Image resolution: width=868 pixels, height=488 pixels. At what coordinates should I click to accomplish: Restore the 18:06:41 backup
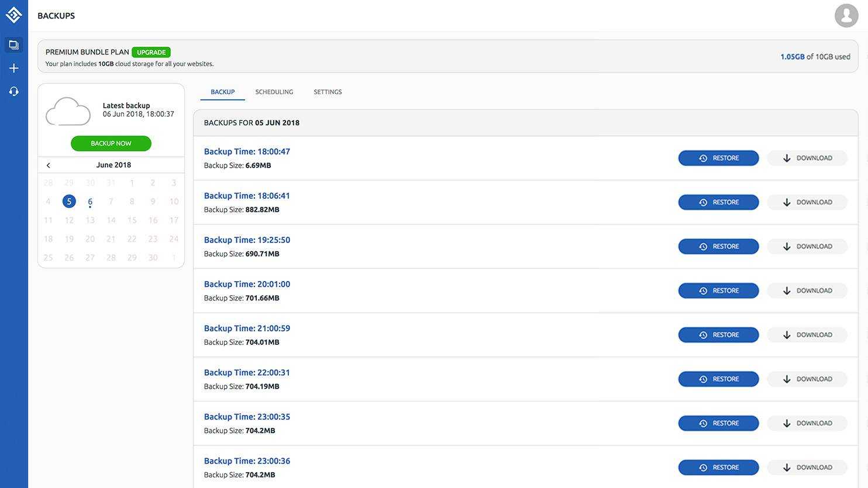718,202
